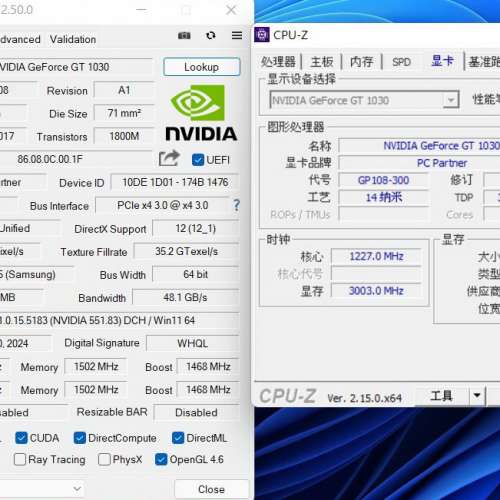Click the CPU-Z 工艺 value 14 纳米
This screenshot has width=500, height=500.
click(383, 198)
